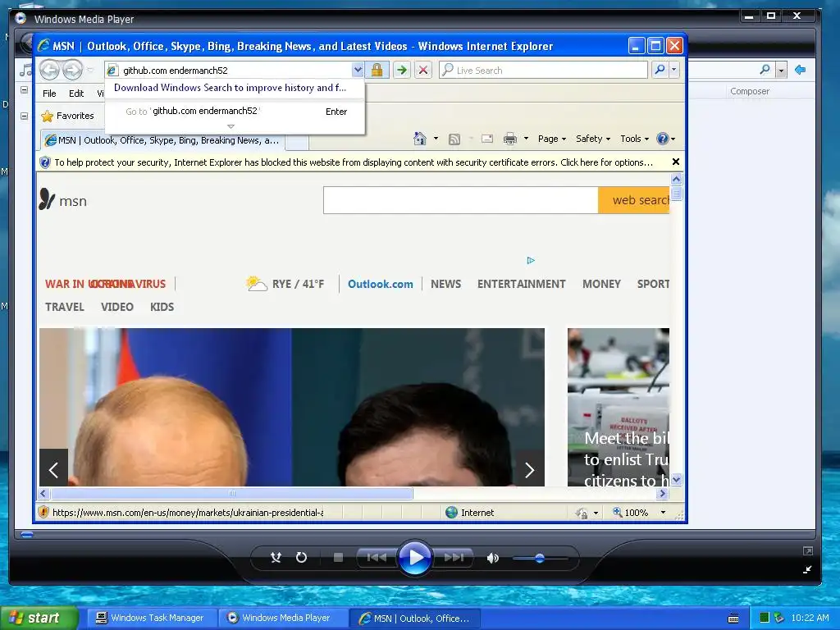Click the Live Search magnifier button
The height and width of the screenshot is (630, 840).
point(660,70)
